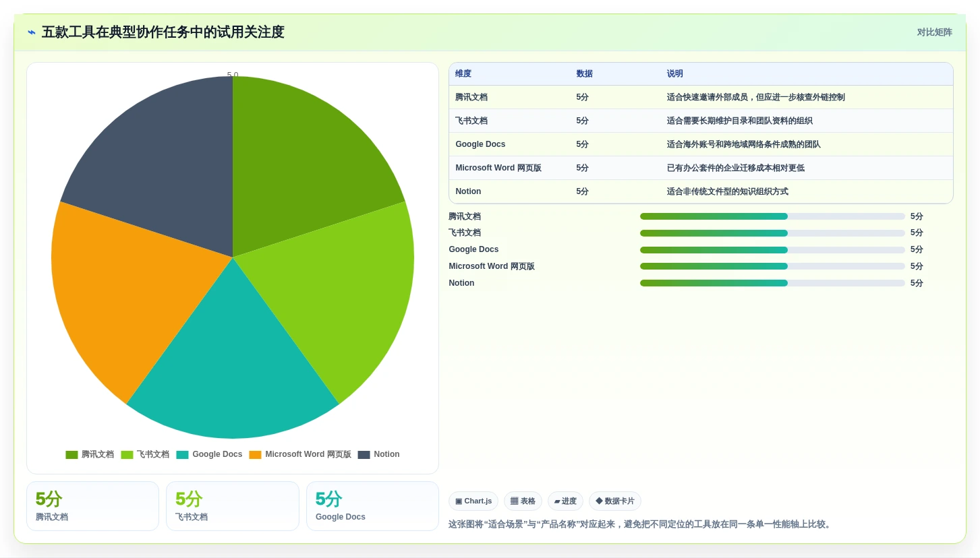980x558 pixels.
Task: Click the 腾讯文档 label above the progress bars
Action: click(x=465, y=216)
